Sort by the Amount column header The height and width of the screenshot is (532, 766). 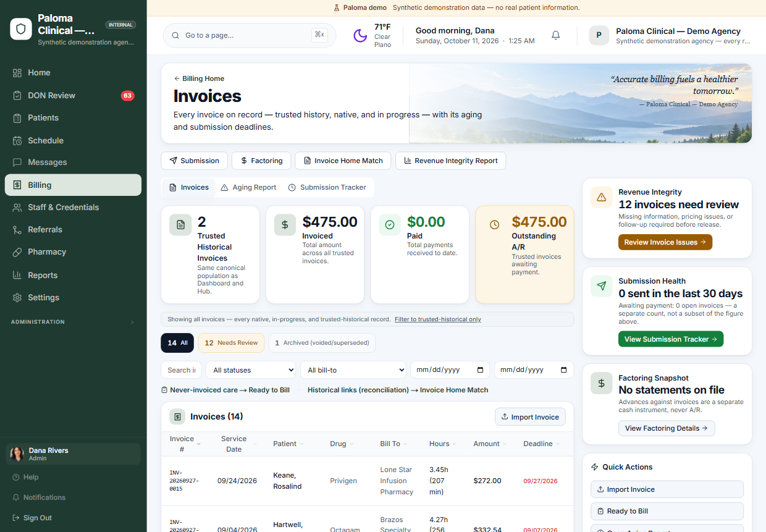[490, 444]
